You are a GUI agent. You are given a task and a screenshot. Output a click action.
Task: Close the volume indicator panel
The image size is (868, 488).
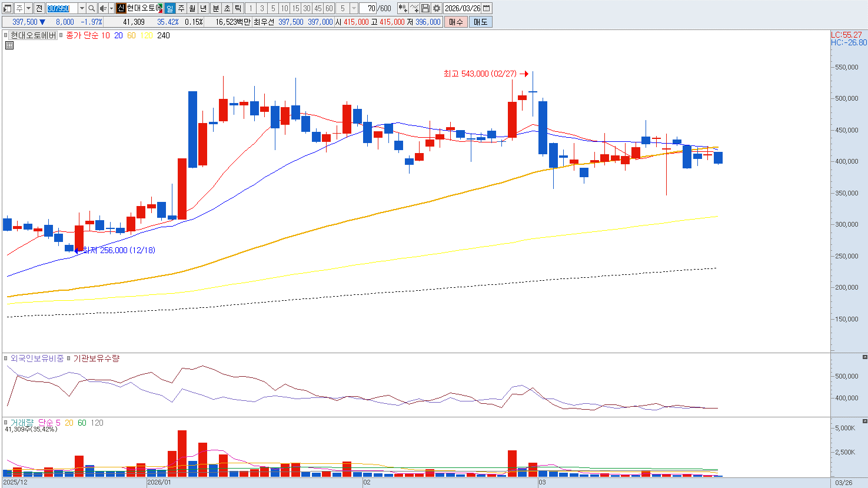click(864, 421)
